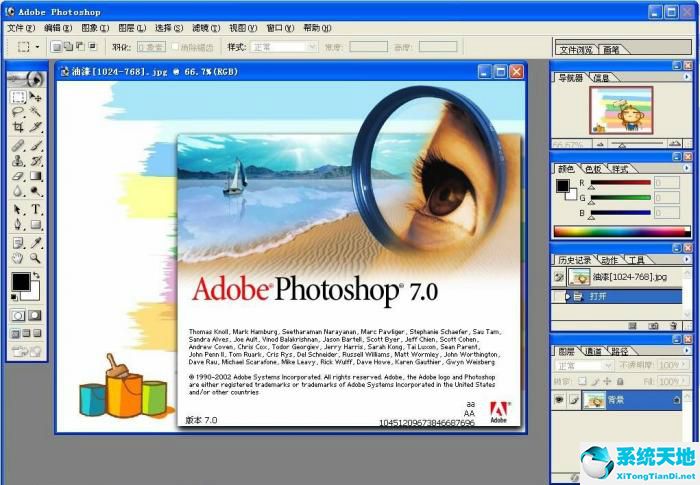Select the Move tool
The image size is (700, 485).
[35, 97]
